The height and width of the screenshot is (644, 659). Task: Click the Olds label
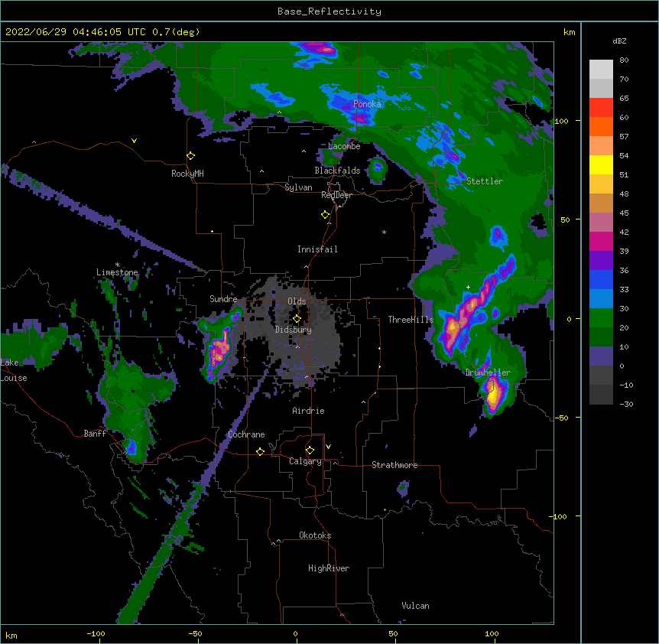(x=297, y=301)
